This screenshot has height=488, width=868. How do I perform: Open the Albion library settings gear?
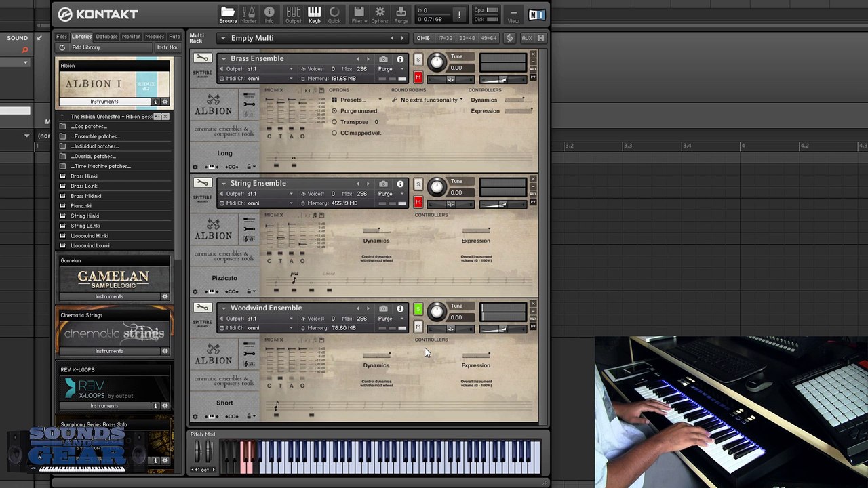[x=165, y=102]
